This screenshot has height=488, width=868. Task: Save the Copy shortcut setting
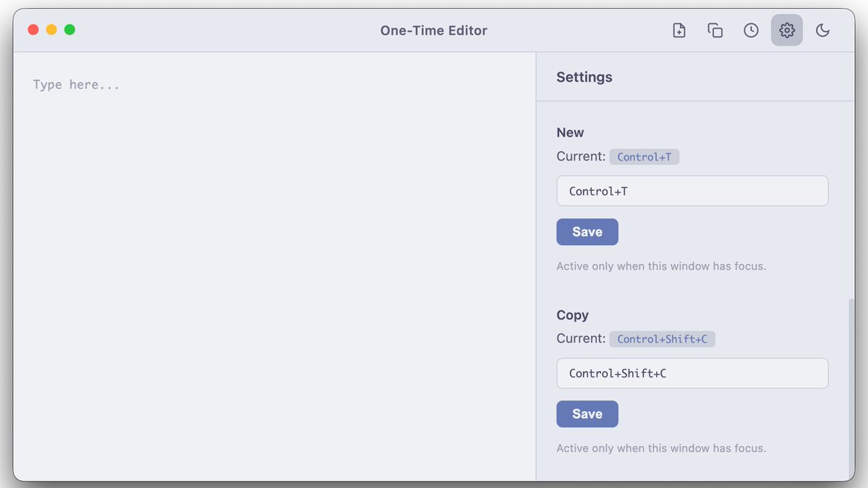[x=587, y=414]
